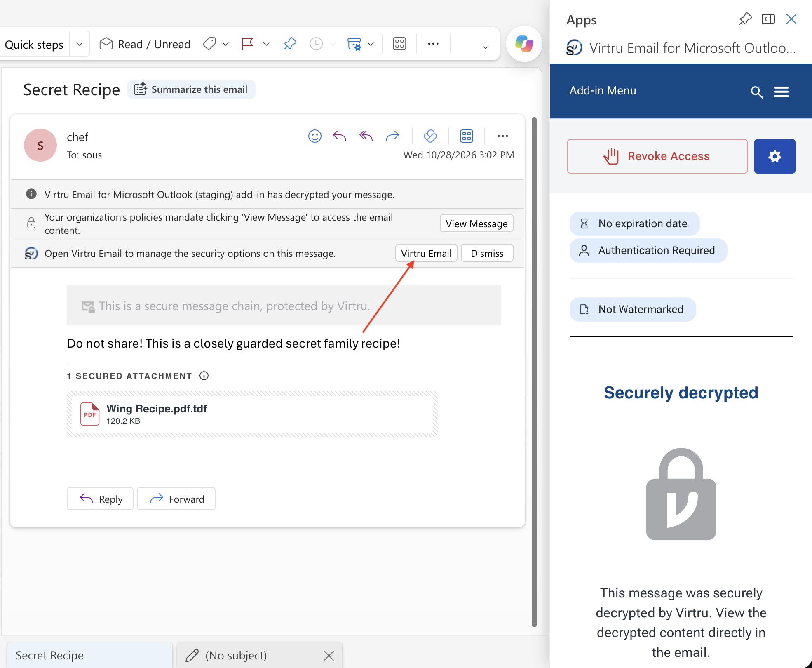The image size is (812, 668).
Task: Open Virtru settings gear button
Action: pyautogui.click(x=775, y=156)
